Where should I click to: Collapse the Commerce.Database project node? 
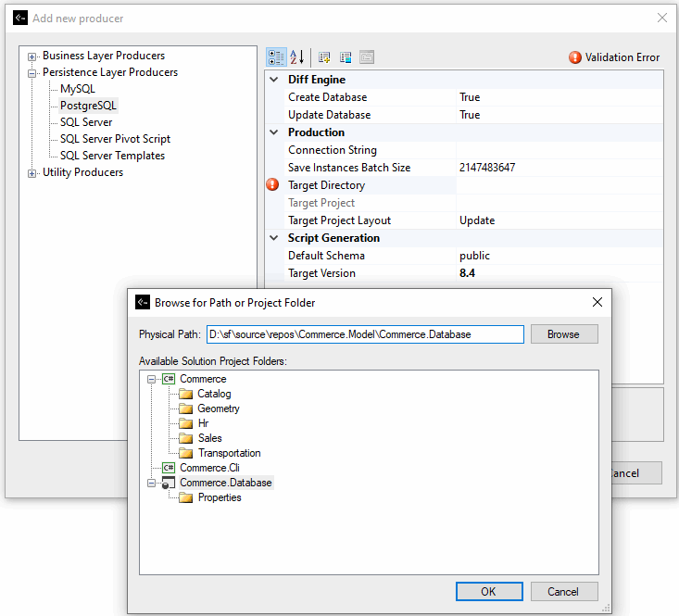pos(151,483)
